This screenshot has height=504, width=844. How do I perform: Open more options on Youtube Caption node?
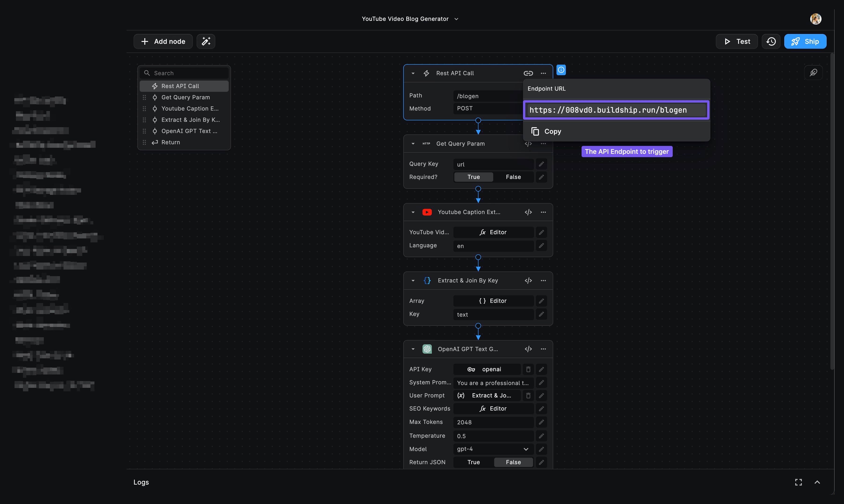(543, 212)
